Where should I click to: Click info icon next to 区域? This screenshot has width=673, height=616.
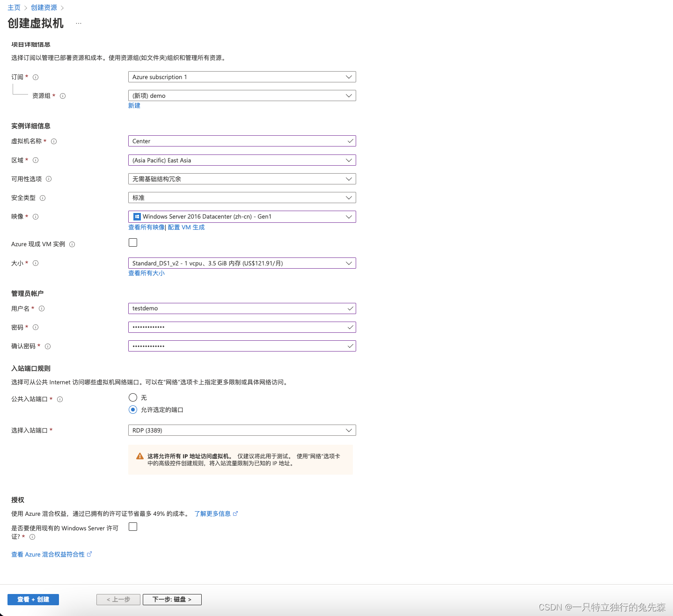point(36,160)
